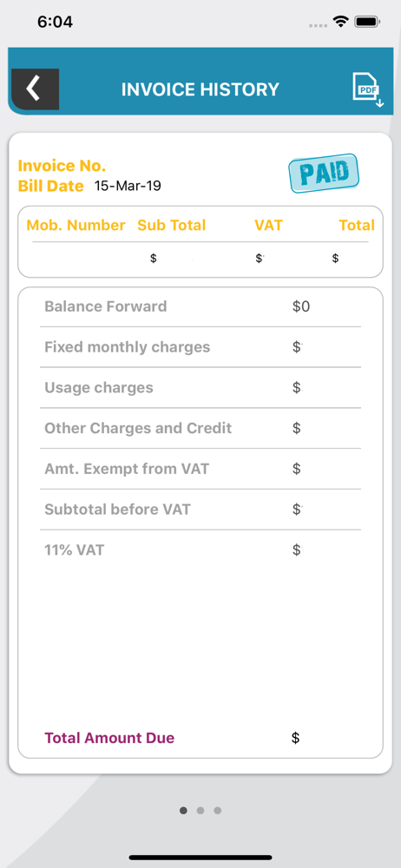Tap the Mob. Number column header
The image size is (401, 868).
click(x=76, y=226)
